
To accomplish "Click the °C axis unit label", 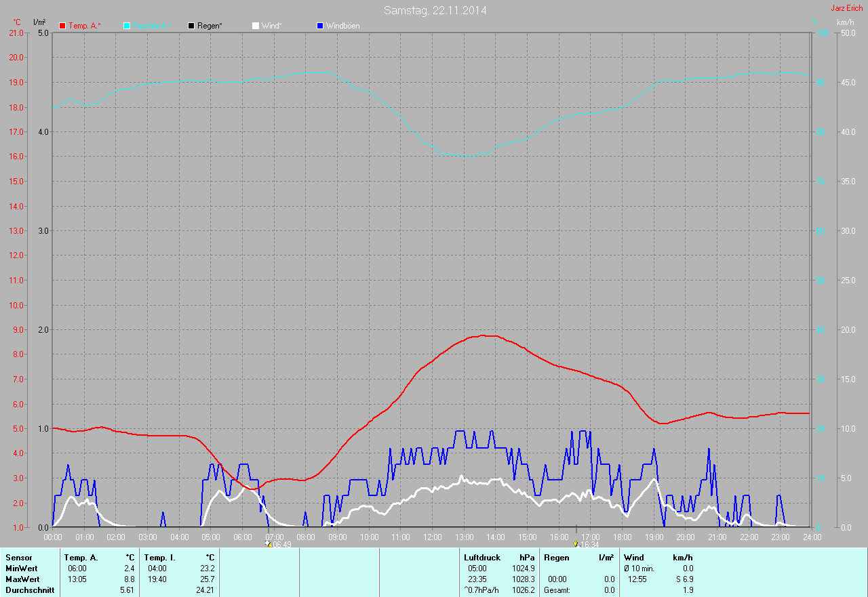I will (x=17, y=22).
